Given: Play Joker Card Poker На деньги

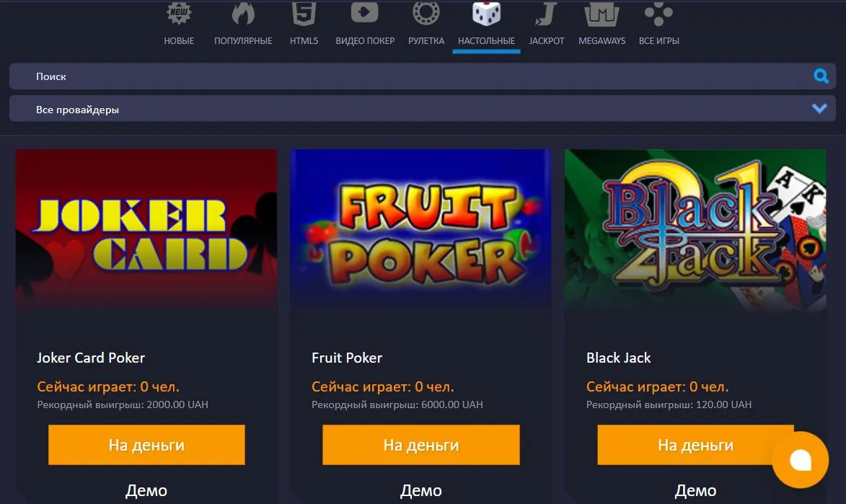Looking at the screenshot, I should coord(146,445).
